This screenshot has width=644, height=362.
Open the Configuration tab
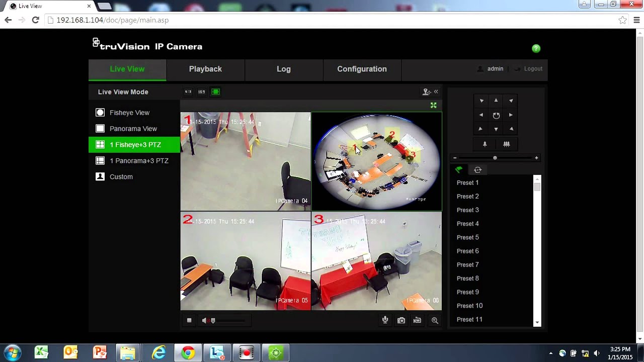[x=362, y=69]
